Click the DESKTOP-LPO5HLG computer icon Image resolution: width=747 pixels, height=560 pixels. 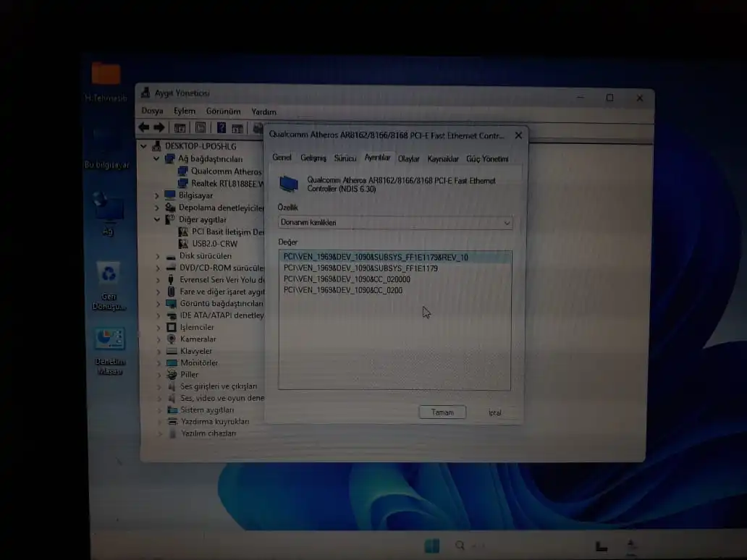click(x=157, y=145)
